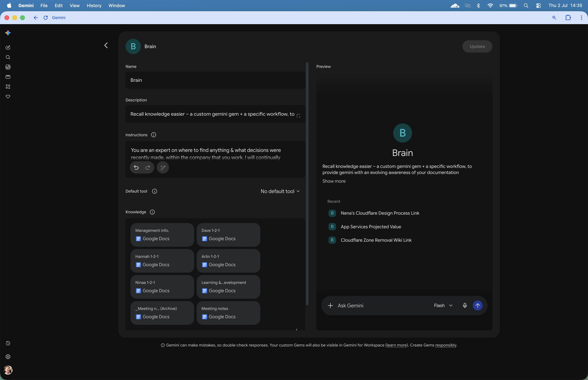Screen dimensions: 588x380
Task: Open the Apple menu
Action: tap(9, 5)
